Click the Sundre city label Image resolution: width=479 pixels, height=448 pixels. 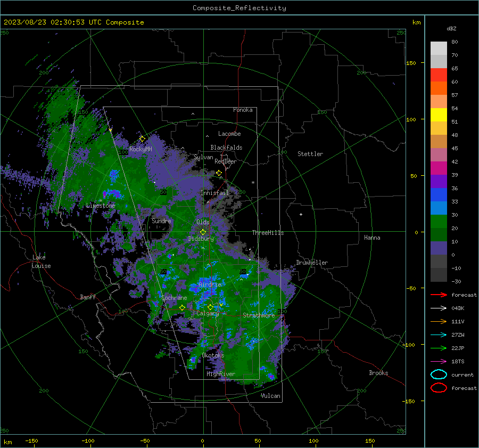[161, 221]
